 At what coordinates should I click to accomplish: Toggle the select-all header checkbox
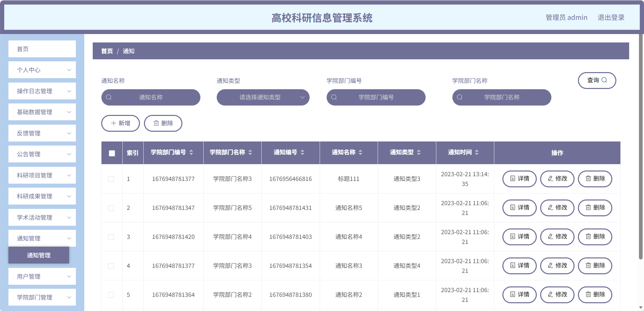112,153
